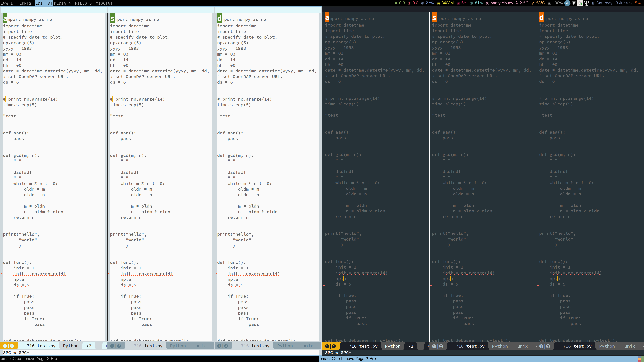Click the orange window number badge in light modeline
The height and width of the screenshot is (362, 644).
click(8, 346)
